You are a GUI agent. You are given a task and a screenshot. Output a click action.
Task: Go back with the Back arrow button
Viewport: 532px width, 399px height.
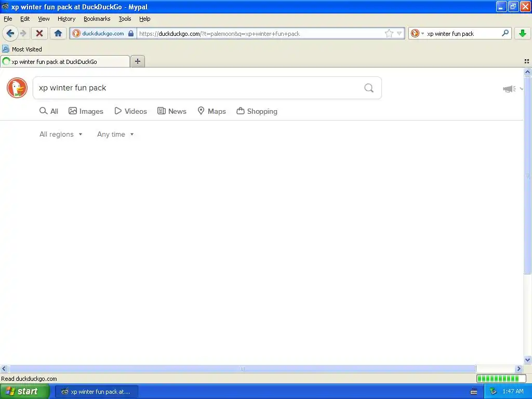pos(10,33)
